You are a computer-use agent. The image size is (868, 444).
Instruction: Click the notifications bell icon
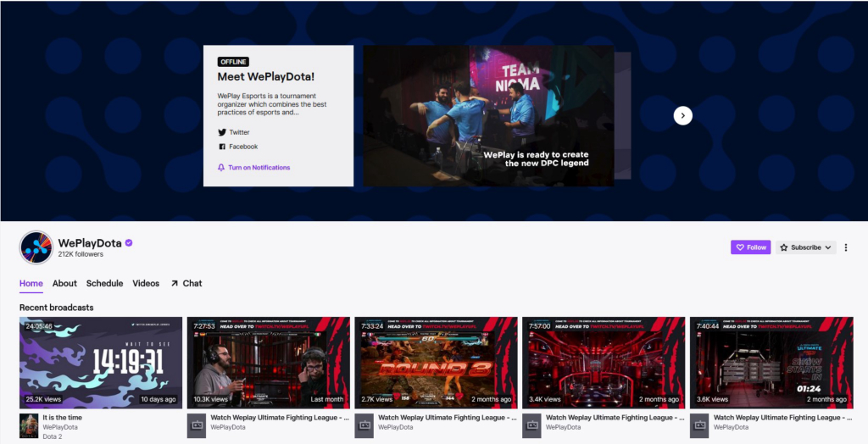221,167
